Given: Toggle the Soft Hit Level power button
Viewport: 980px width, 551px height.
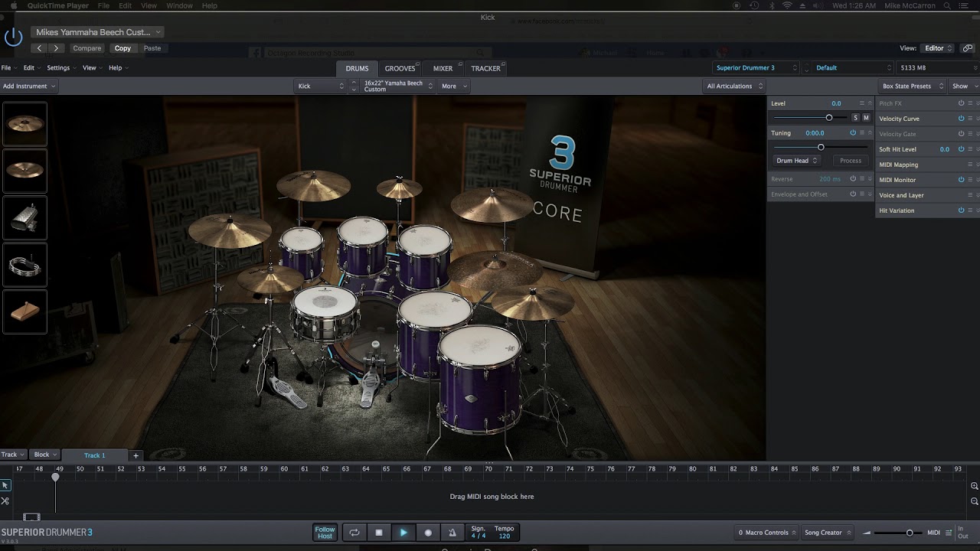Looking at the screenshot, I should [x=961, y=149].
